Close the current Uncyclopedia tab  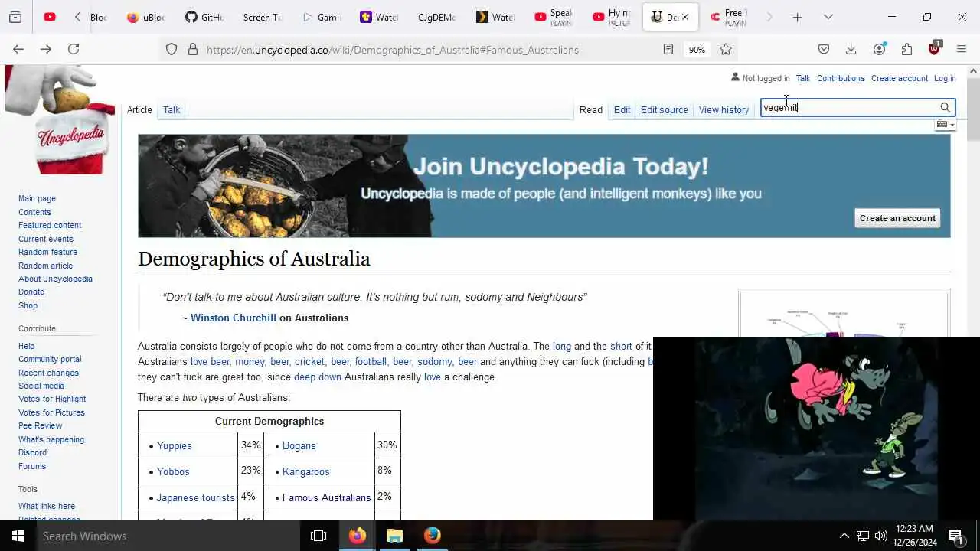click(x=685, y=17)
